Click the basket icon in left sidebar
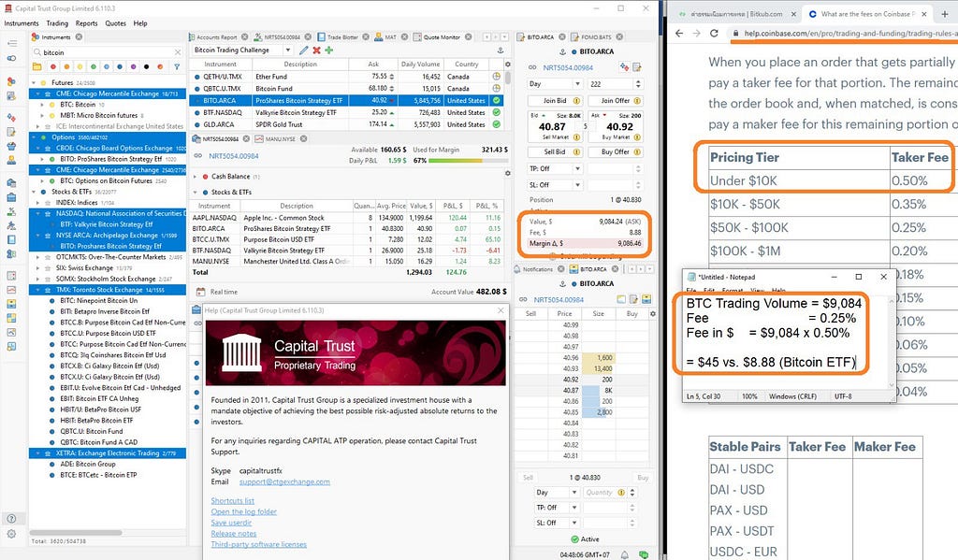 point(11,146)
